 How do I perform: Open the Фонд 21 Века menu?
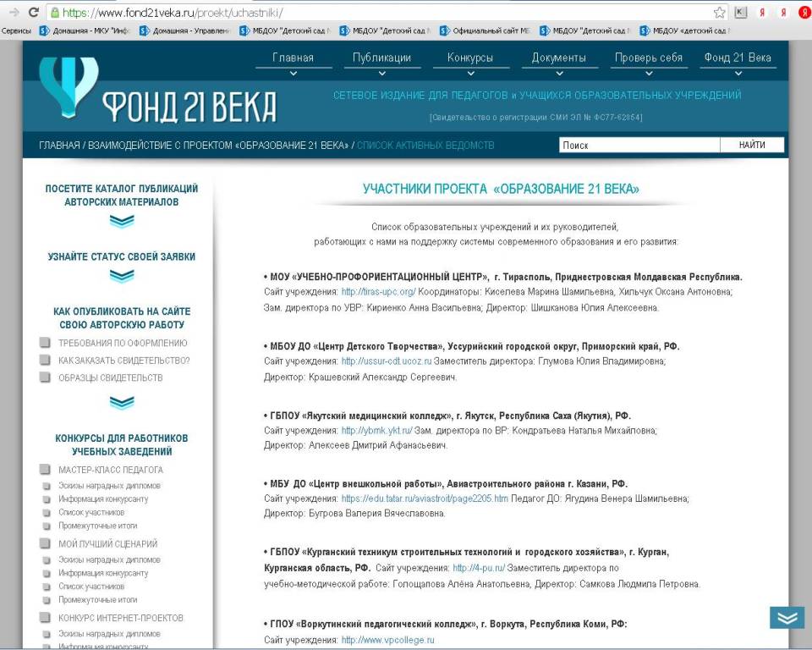point(738,58)
